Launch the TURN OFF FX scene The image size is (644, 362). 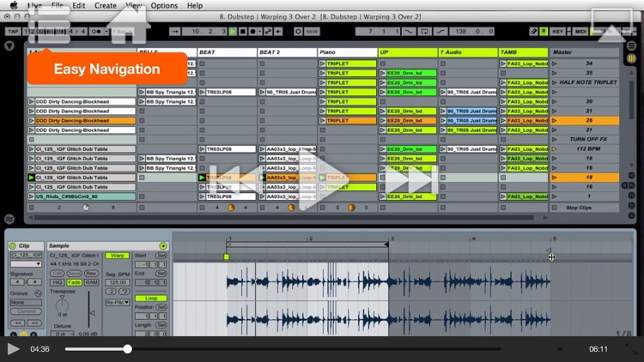pos(555,140)
